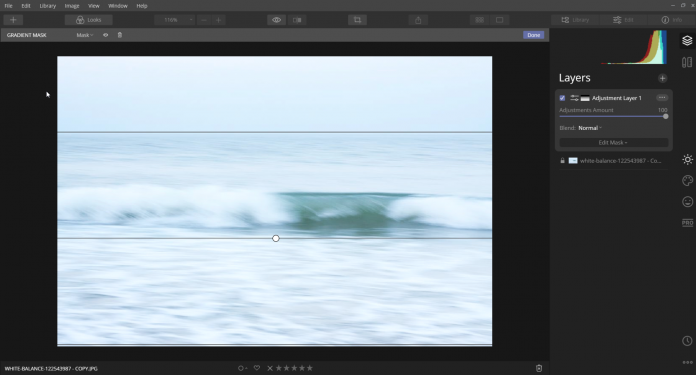Open the Layers panel icon in sidebar

click(687, 41)
